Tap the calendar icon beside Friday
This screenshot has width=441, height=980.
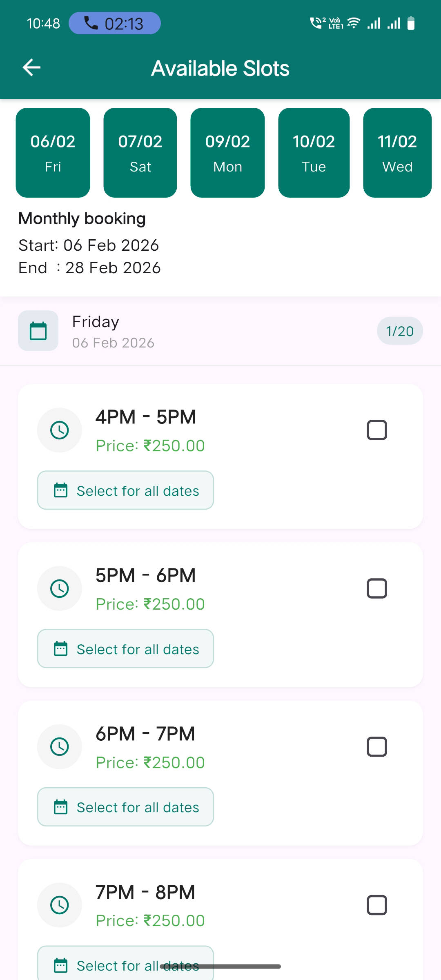click(x=38, y=331)
